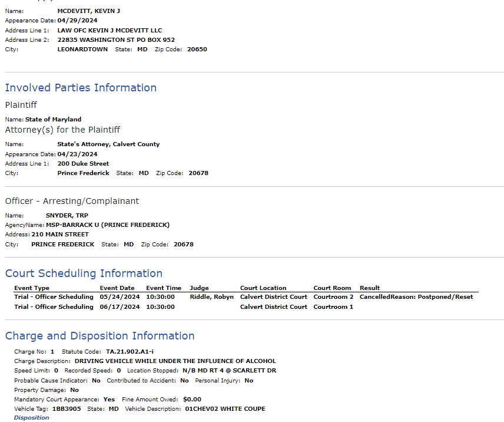Click the Court Room column header
The height and width of the screenshot is (422, 504).
(x=332, y=288)
